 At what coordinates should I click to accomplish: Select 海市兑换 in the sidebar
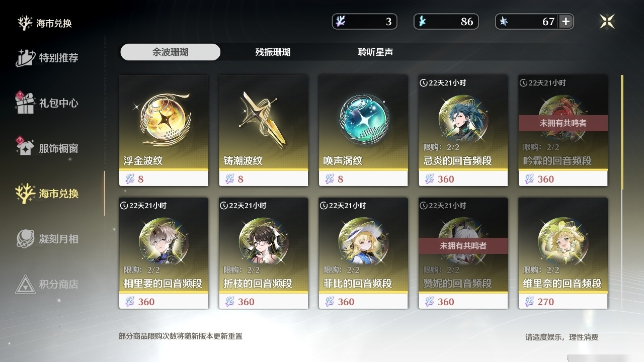[x=48, y=193]
